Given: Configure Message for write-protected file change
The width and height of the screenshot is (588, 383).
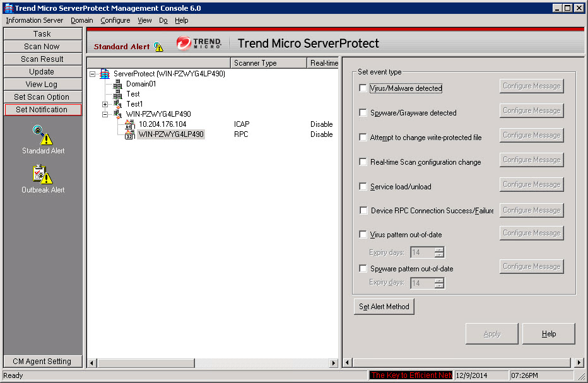Looking at the screenshot, I should (532, 135).
